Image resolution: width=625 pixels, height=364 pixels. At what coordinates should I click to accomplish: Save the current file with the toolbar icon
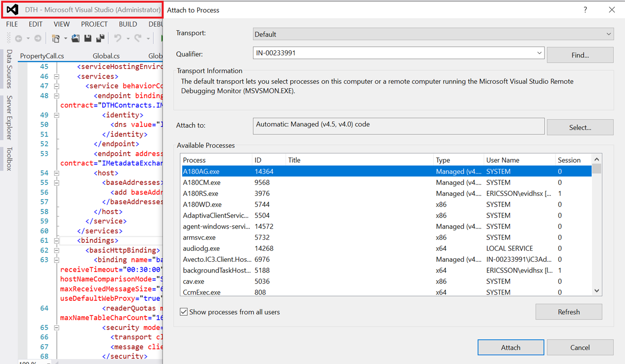(x=88, y=38)
